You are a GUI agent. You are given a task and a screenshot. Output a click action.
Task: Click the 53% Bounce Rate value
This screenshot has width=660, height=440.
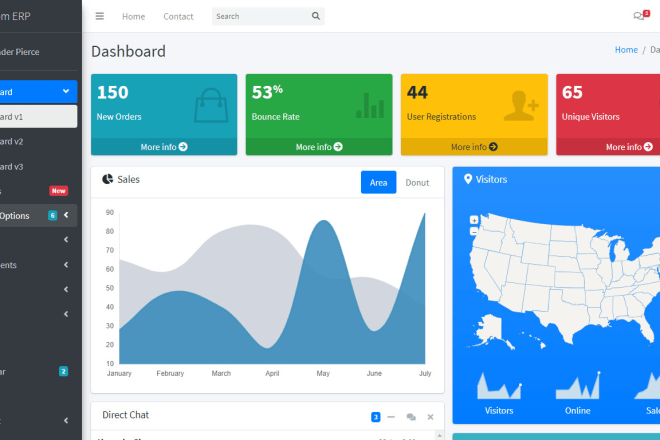[x=267, y=92]
